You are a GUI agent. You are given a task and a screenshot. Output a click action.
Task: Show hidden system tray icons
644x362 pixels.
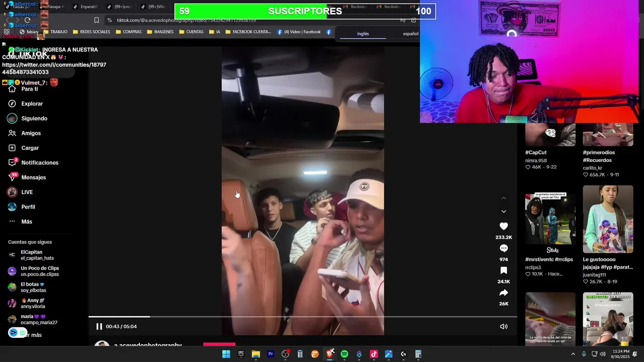(x=573, y=354)
